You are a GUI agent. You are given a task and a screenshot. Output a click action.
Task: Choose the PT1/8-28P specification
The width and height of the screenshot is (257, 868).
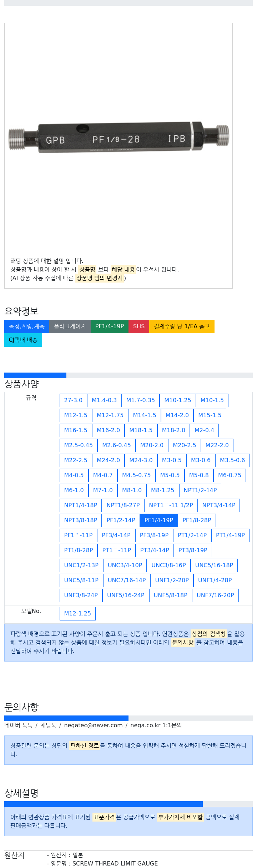[x=79, y=550]
